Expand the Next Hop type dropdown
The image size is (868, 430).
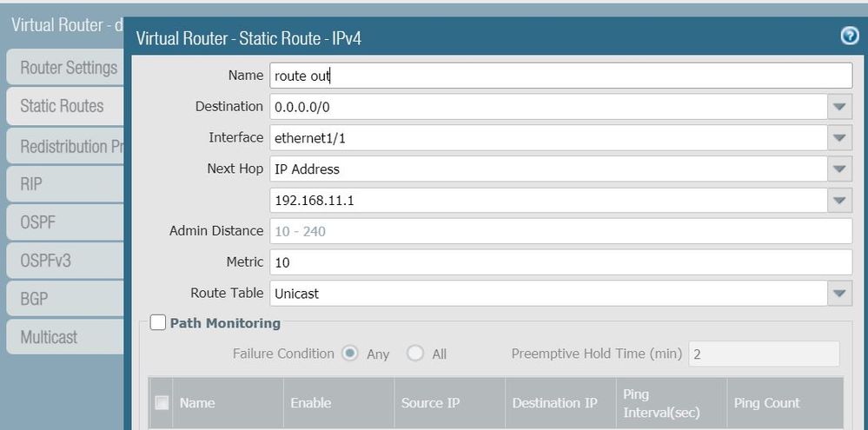[838, 169]
